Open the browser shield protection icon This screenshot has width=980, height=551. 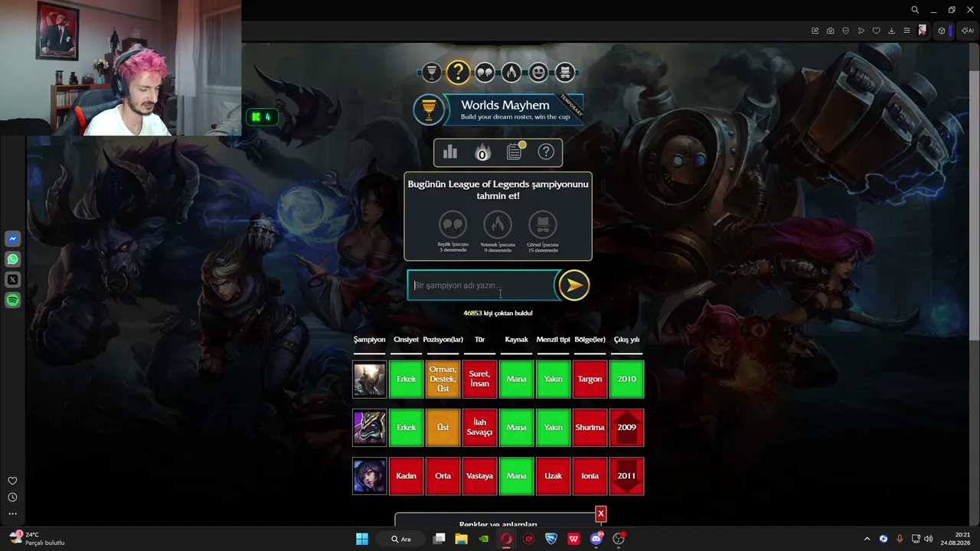(846, 31)
